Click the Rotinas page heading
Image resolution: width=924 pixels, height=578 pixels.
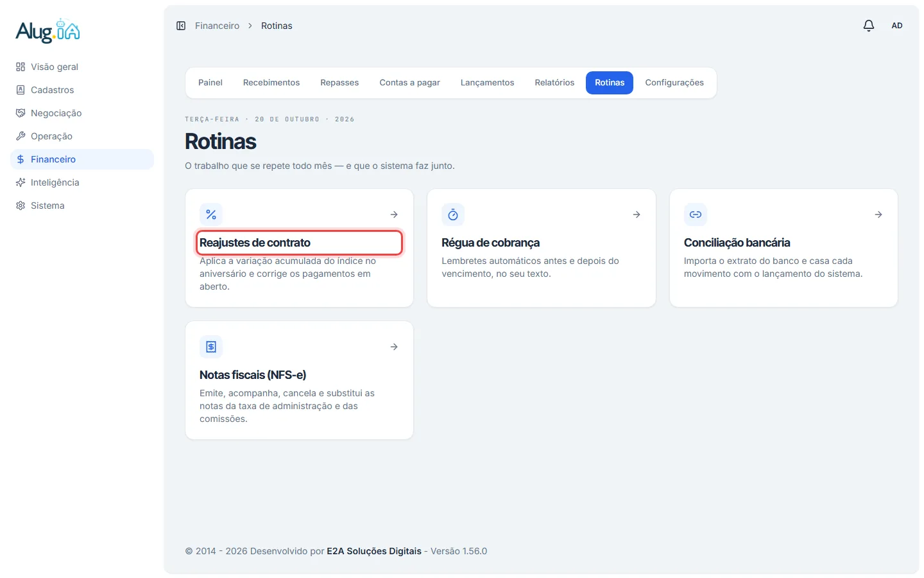(221, 141)
